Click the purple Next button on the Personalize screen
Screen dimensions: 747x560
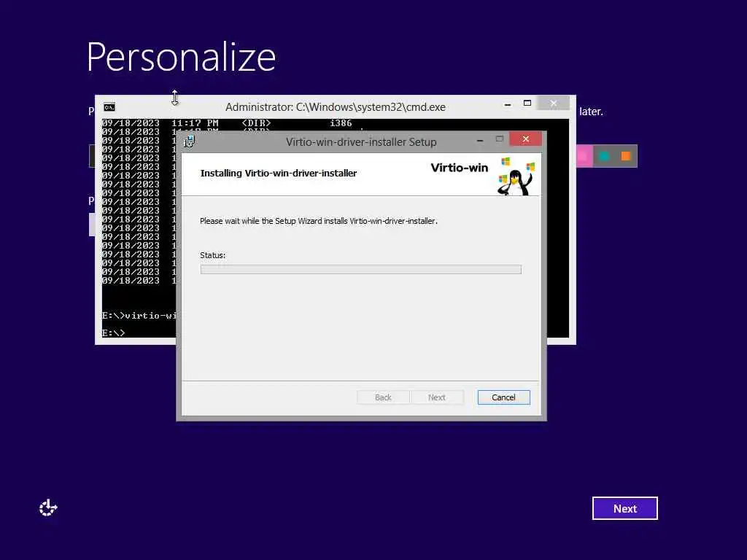[624, 508]
